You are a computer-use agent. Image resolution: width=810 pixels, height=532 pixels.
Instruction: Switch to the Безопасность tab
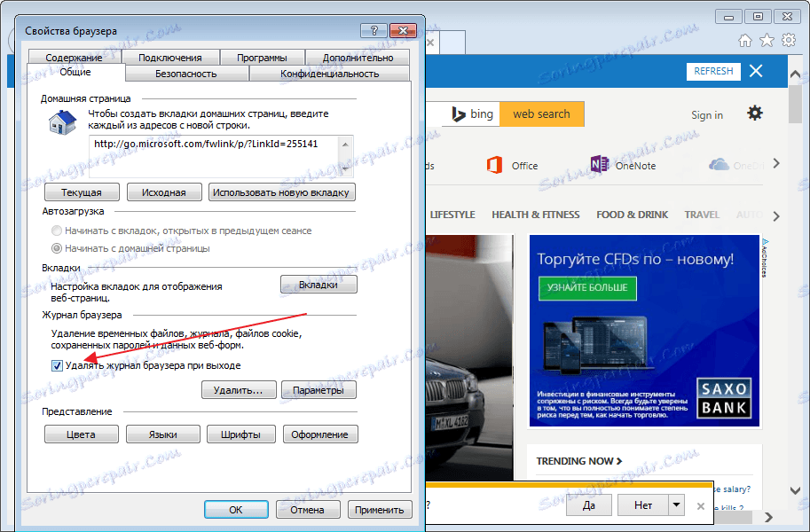tap(186, 74)
